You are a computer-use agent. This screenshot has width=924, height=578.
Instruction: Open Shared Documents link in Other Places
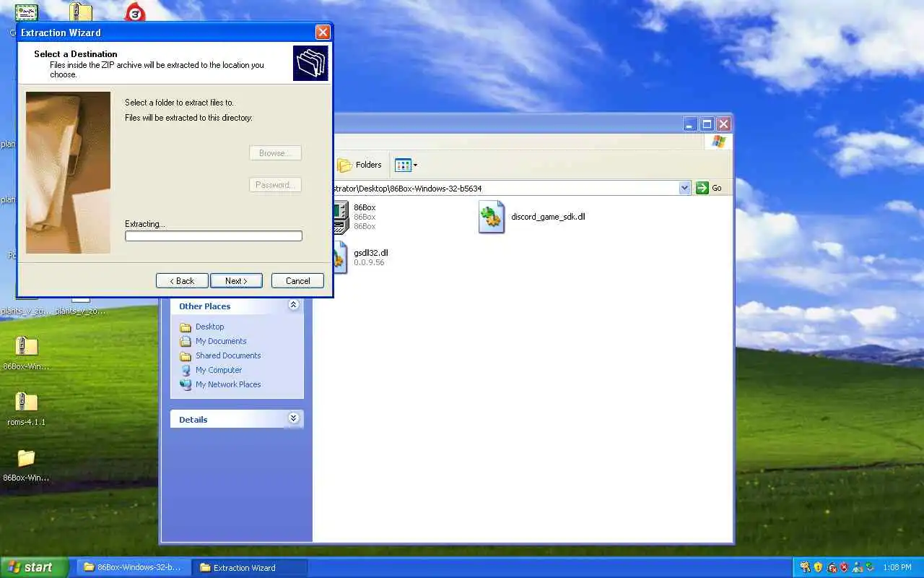[228, 355]
